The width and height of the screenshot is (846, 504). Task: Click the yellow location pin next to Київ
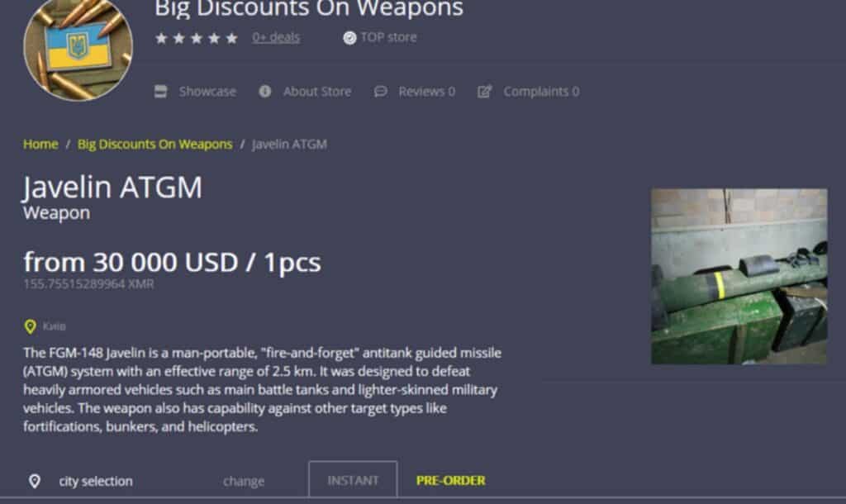pyautogui.click(x=31, y=326)
